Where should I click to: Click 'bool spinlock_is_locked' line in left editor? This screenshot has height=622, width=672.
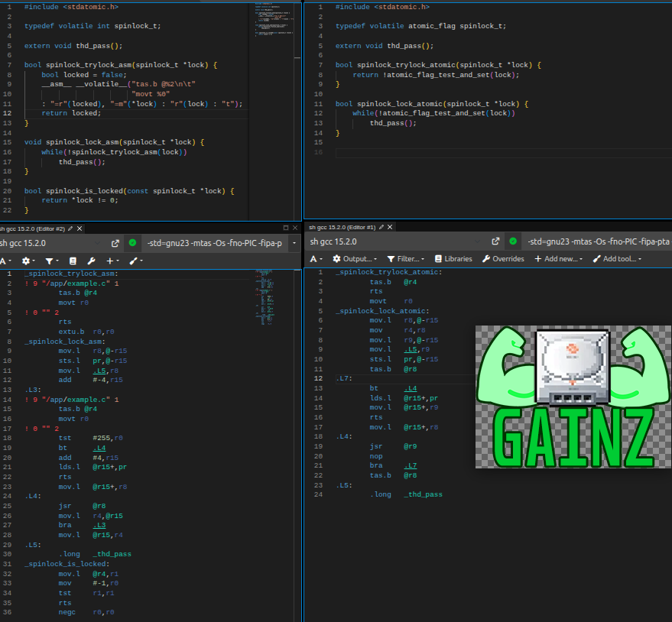tap(129, 191)
